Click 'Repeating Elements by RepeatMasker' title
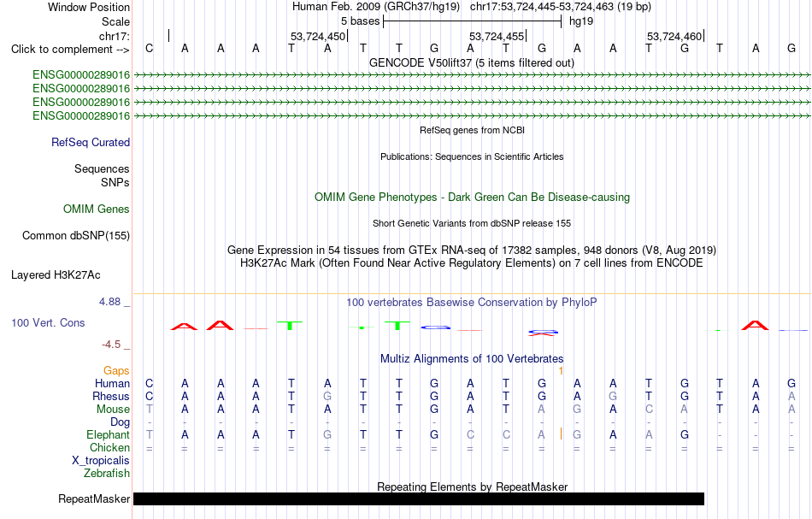The height and width of the screenshot is (519, 812). 472,487
